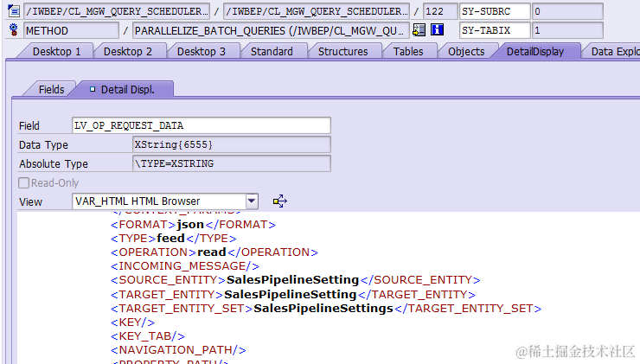Viewport: 640px width, 364px height.
Task: Click the empty KEY XML tag
Action: click(132, 322)
